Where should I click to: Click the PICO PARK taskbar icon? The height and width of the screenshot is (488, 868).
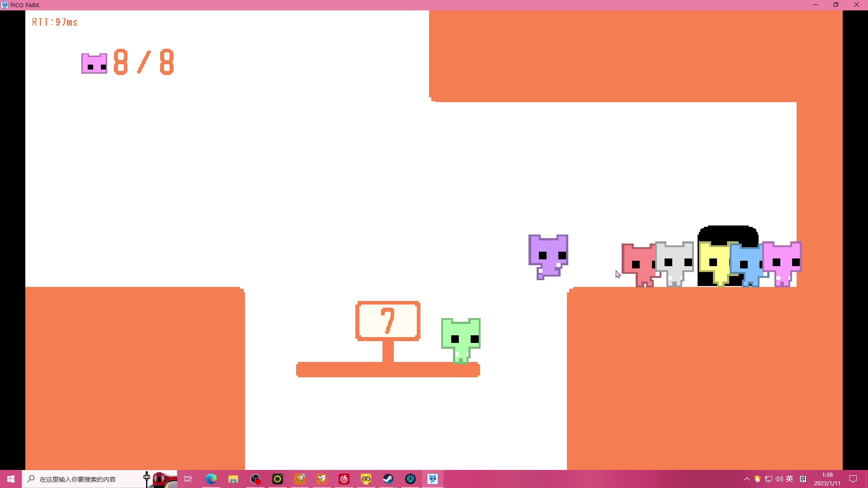[433, 479]
